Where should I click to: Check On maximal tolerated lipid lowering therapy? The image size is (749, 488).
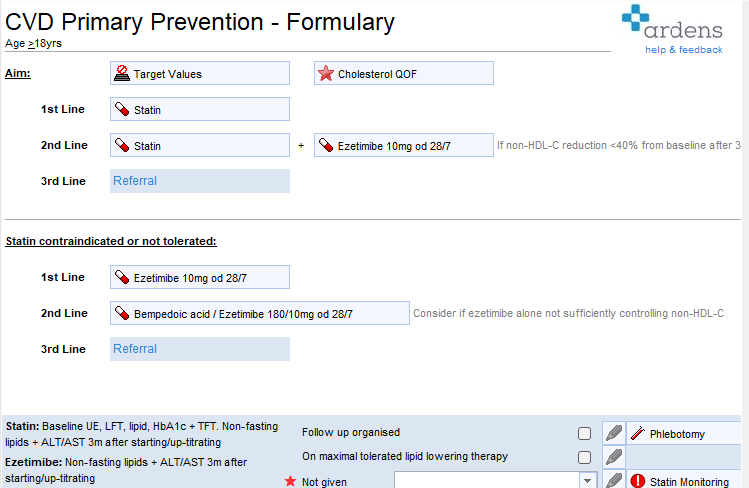(584, 457)
